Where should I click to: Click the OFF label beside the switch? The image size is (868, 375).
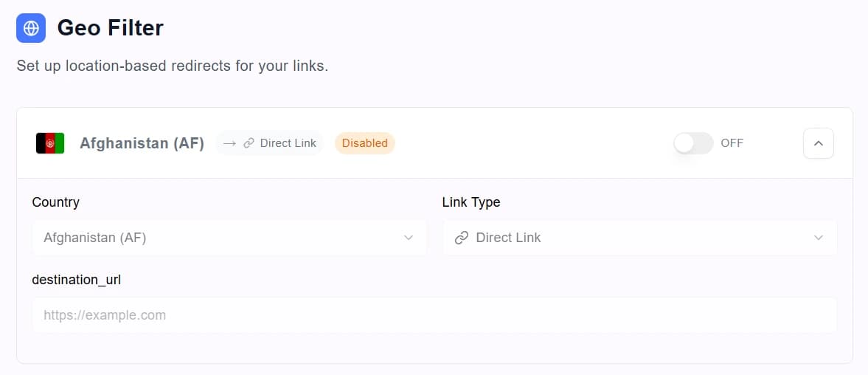point(732,143)
